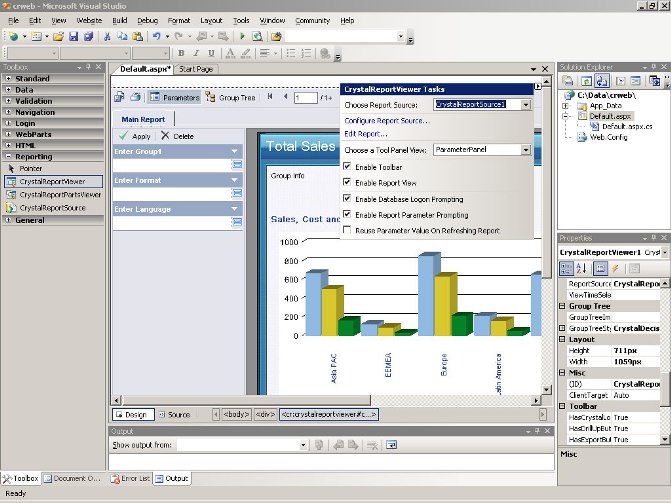The image size is (671, 503).
Task: Collapse the Layout property category
Action: [563, 339]
